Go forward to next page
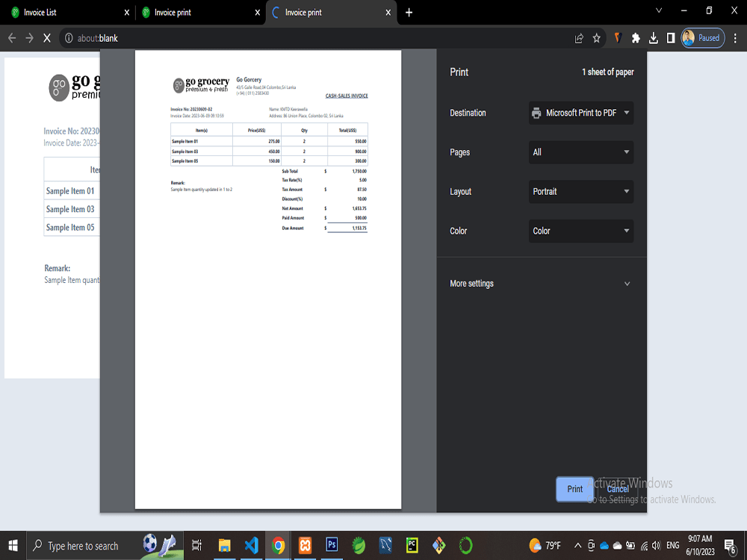Image resolution: width=747 pixels, height=560 pixels. [30, 38]
